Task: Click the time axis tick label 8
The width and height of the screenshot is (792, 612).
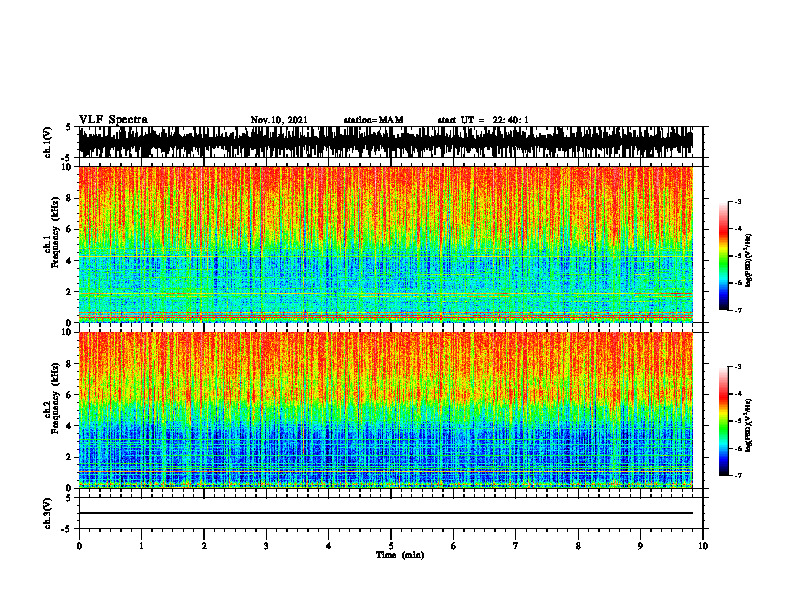Action: pos(578,546)
